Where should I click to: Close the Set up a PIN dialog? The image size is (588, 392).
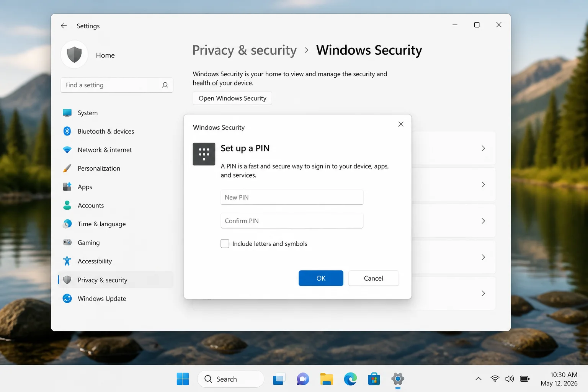[401, 124]
